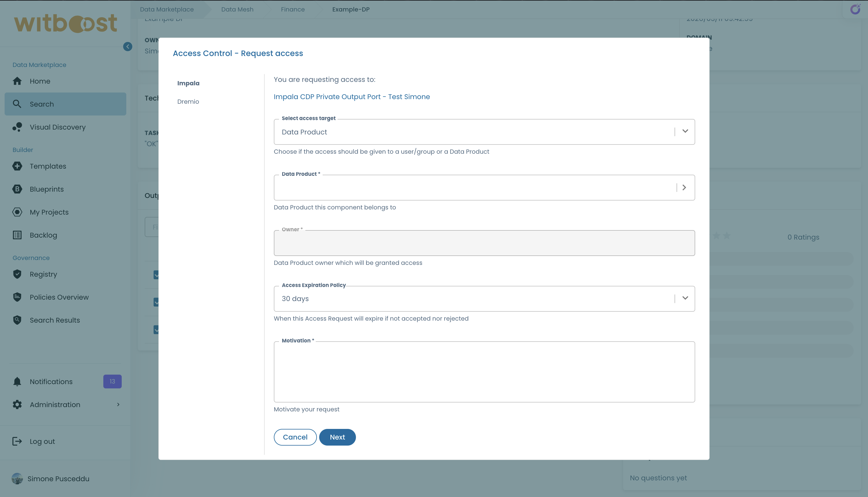Select the Impala tab in the dialog
868x497 pixels.
(188, 83)
